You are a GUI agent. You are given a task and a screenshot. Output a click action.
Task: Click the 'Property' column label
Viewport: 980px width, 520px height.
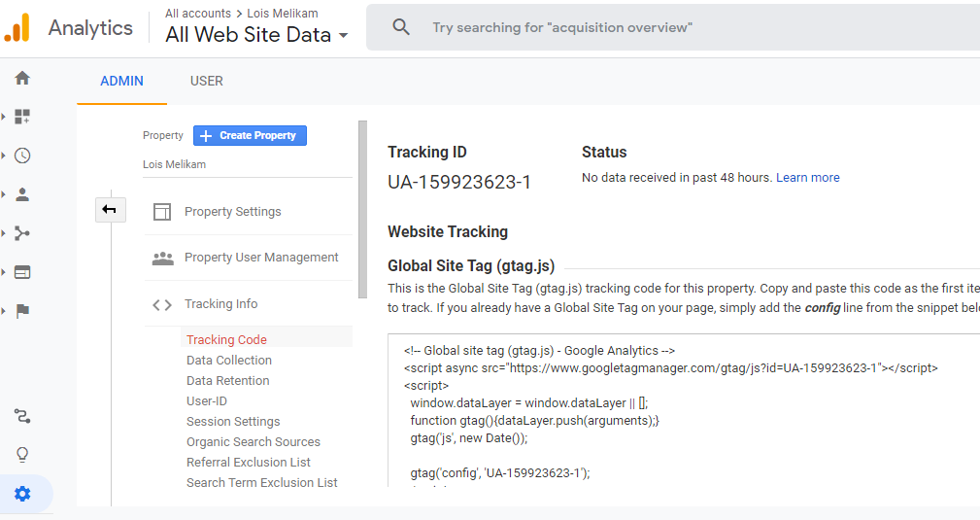[162, 135]
